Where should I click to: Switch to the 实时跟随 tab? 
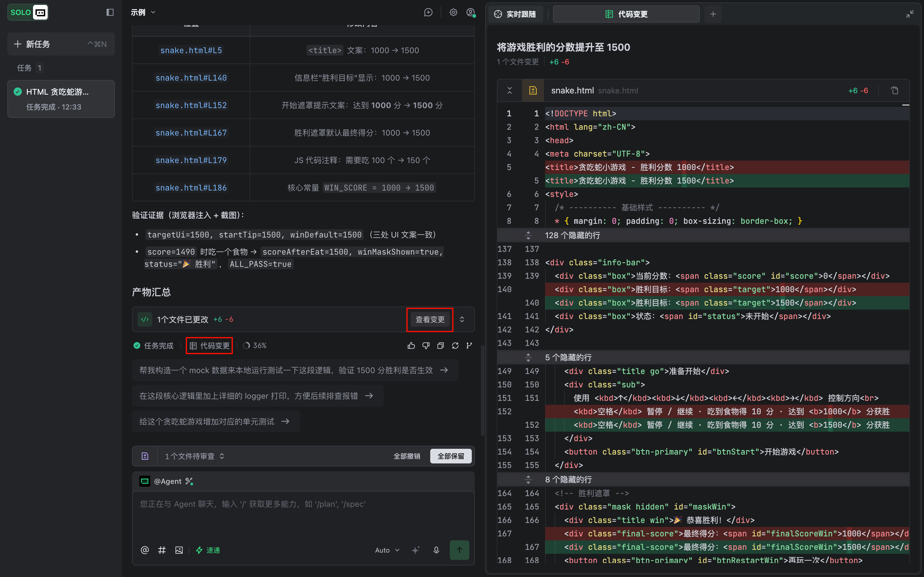point(515,14)
